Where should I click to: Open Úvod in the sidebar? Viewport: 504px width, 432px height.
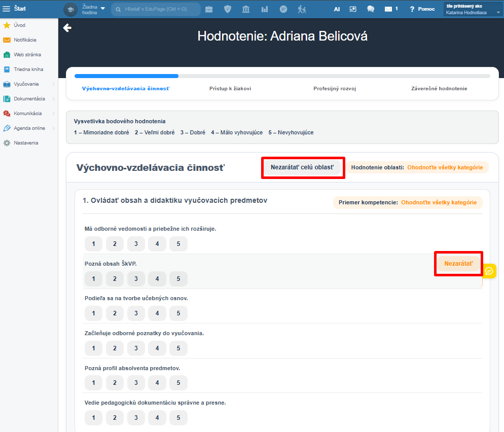(20, 25)
